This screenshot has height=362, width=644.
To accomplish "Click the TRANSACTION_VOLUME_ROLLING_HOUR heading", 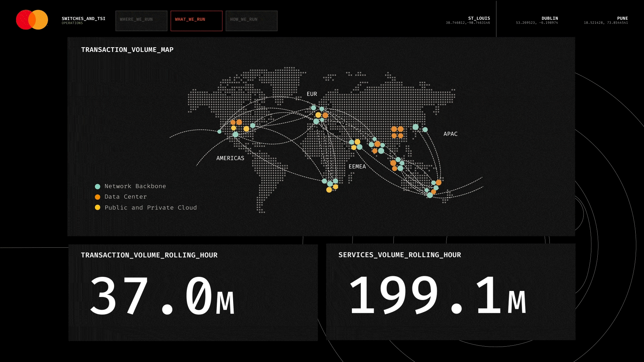I will (149, 255).
